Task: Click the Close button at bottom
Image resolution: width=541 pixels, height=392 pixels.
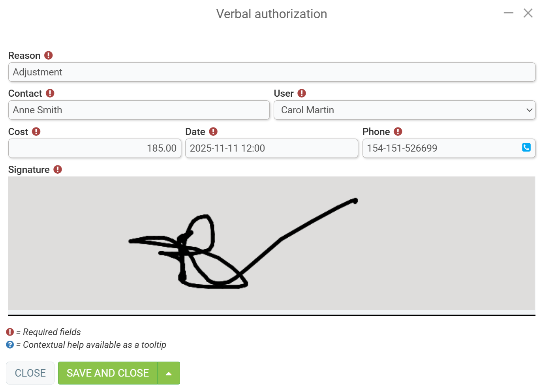Action: coord(30,373)
